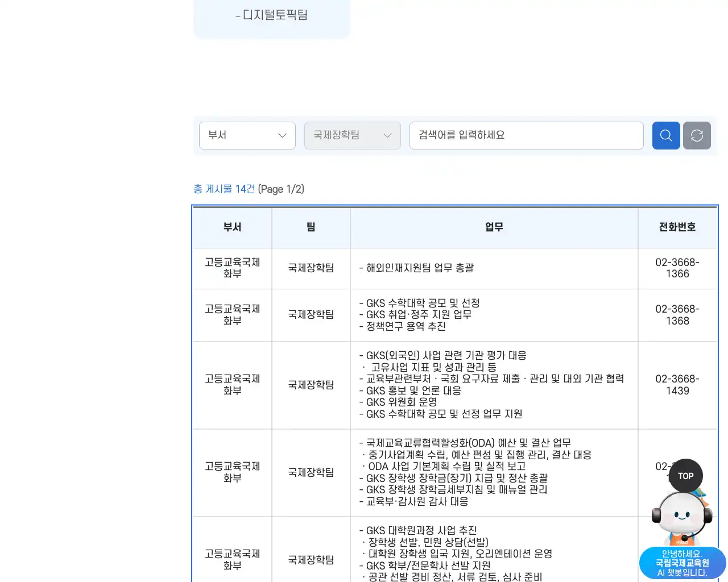Viewport: 728px width, 582px height.
Task: Click 고유사업 지표 및 성과 관리 등 line
Action: click(x=429, y=367)
